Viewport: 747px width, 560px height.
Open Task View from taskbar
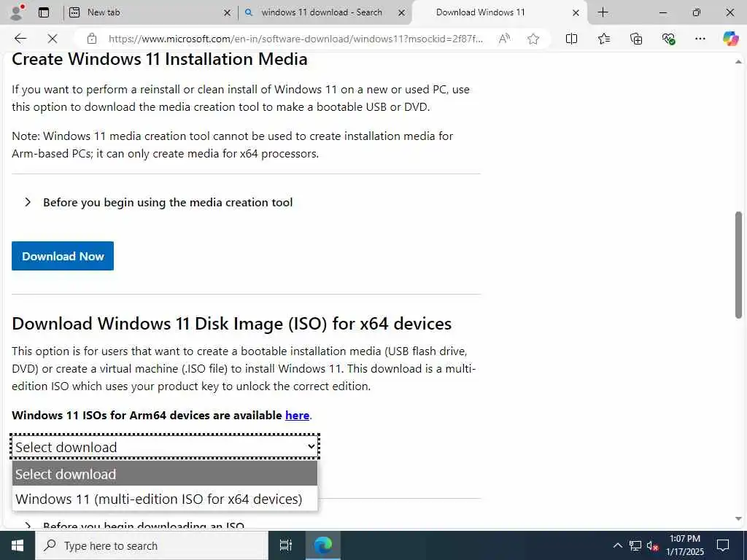tap(286, 545)
